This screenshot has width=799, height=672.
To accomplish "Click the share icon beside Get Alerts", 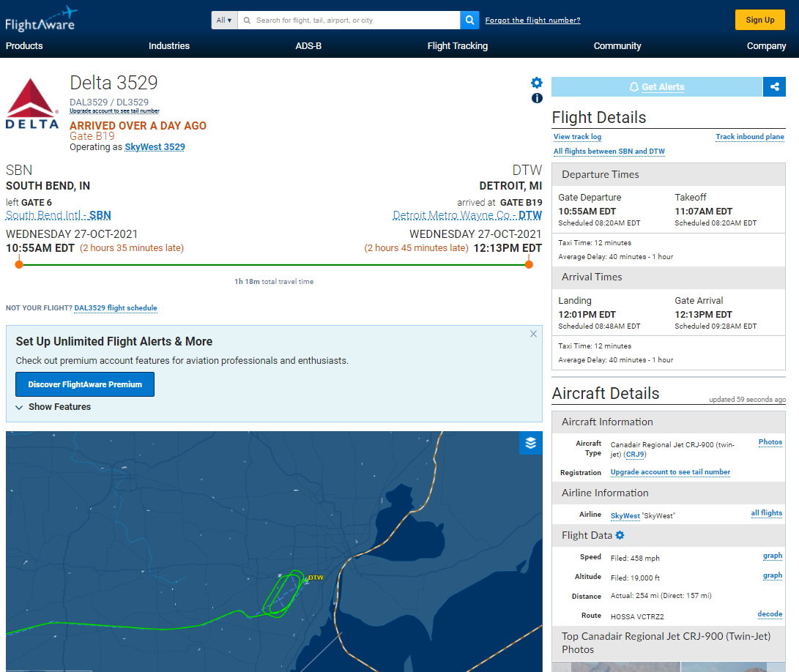I will click(x=774, y=86).
